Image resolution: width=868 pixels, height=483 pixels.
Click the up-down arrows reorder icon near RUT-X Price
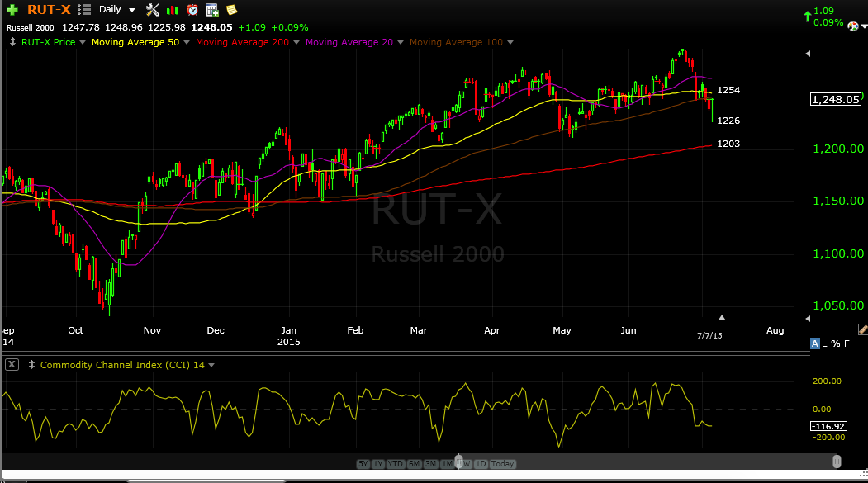click(12, 42)
